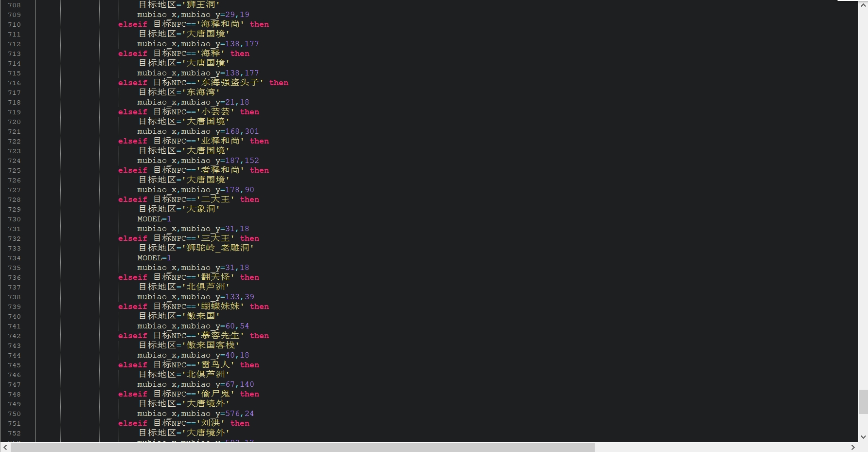Click '业释和尚' NPC string
Viewport: 868px width, 452px height.
[x=220, y=141]
